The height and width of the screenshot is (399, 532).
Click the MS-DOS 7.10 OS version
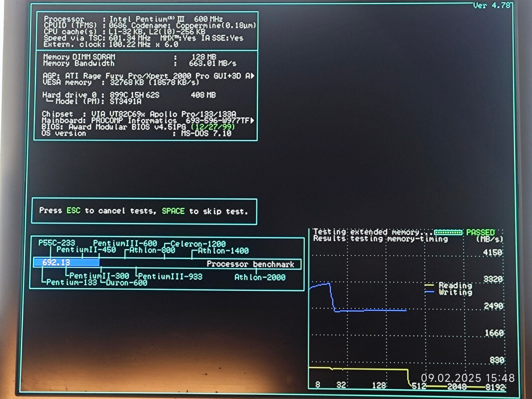(206, 133)
